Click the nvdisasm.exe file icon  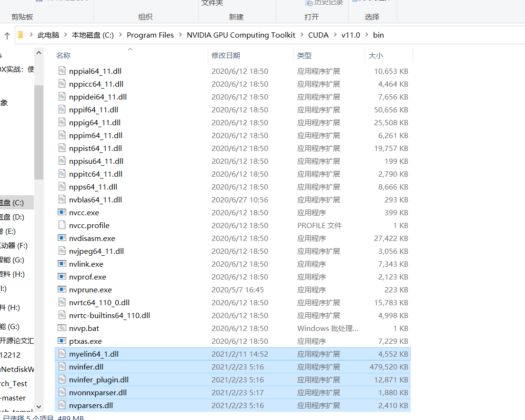pos(62,238)
